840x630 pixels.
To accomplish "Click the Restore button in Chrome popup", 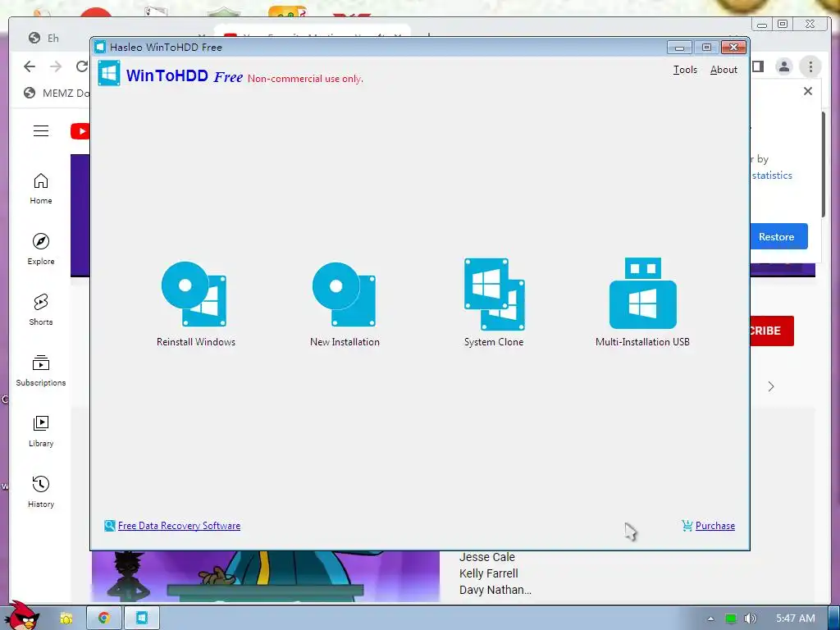I will pyautogui.click(x=778, y=236).
